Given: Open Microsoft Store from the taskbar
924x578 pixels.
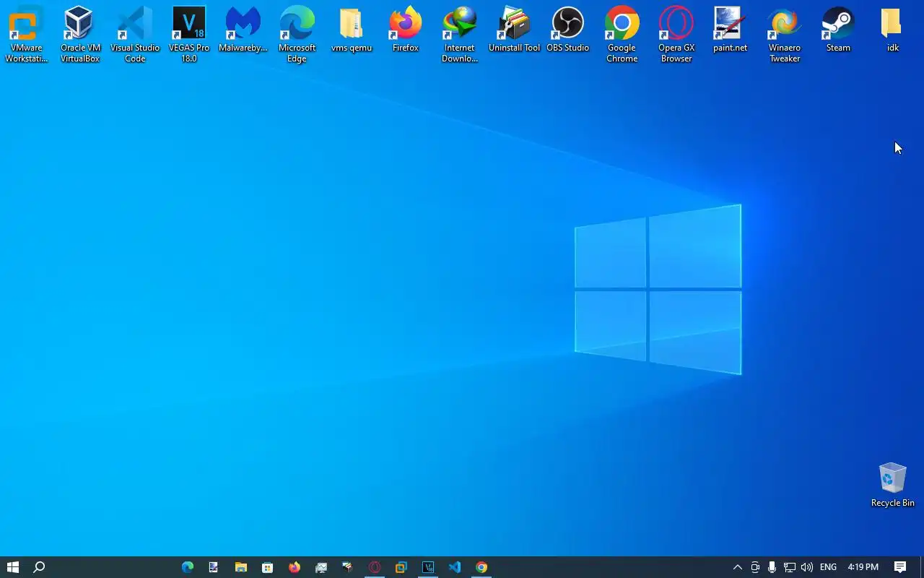Looking at the screenshot, I should [267, 567].
